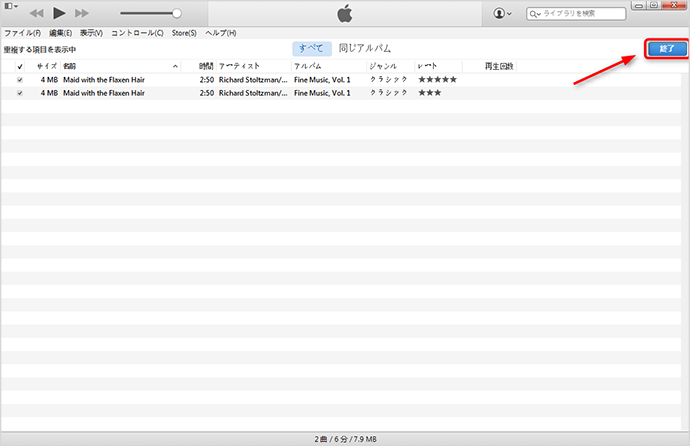Click the three-star rating in second row
Screen dimensions: 690x446
point(429,93)
